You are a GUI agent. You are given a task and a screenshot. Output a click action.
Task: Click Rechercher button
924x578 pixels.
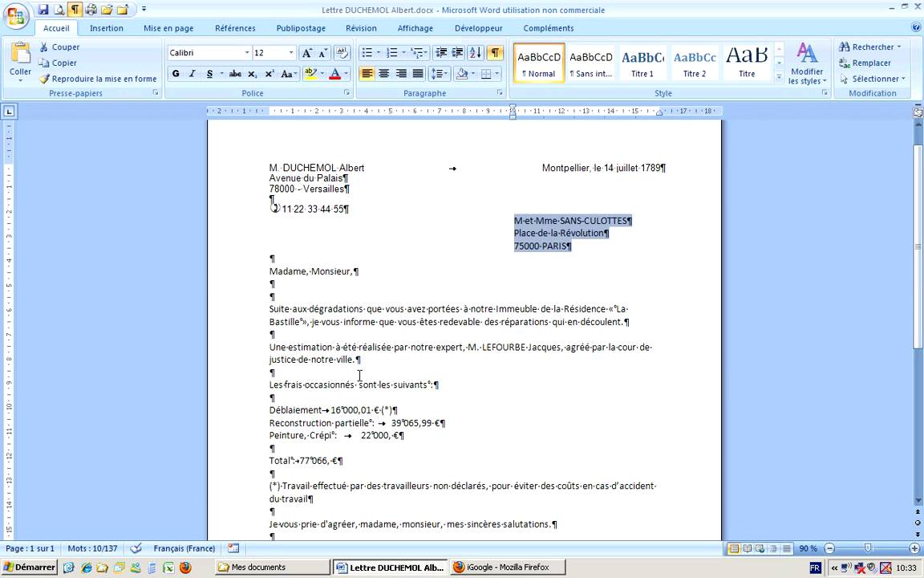[870, 47]
